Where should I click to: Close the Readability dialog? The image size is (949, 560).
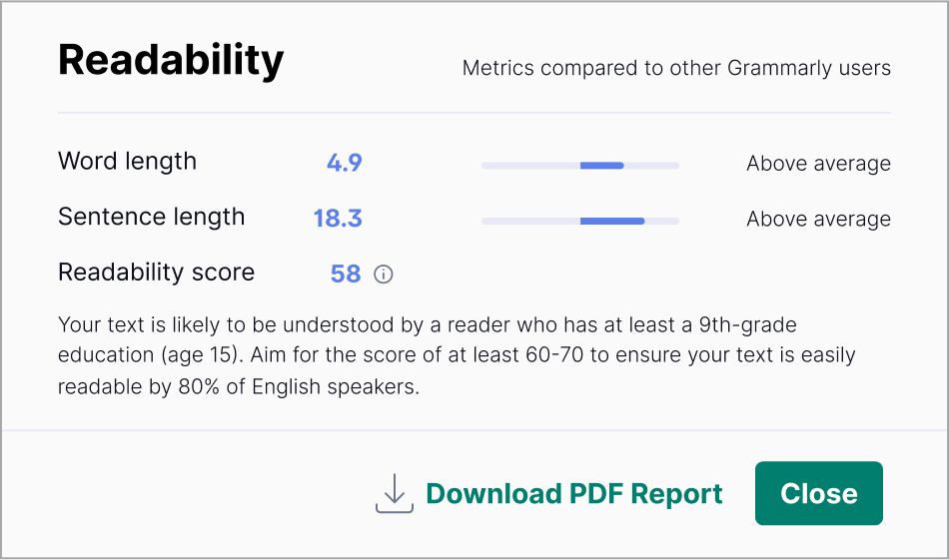point(818,493)
